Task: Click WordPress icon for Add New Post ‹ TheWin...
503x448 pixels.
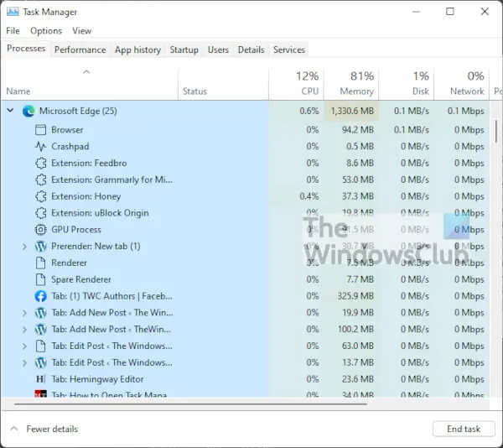Action: (40, 330)
